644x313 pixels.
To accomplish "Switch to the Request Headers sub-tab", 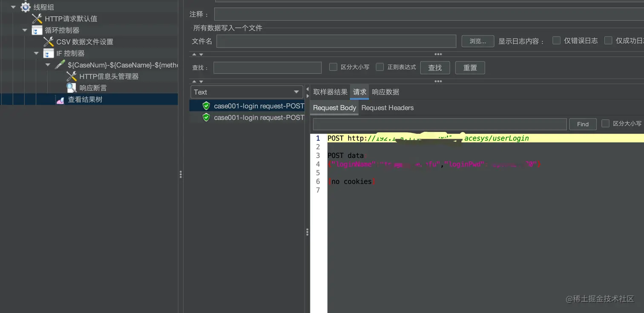I will [388, 108].
